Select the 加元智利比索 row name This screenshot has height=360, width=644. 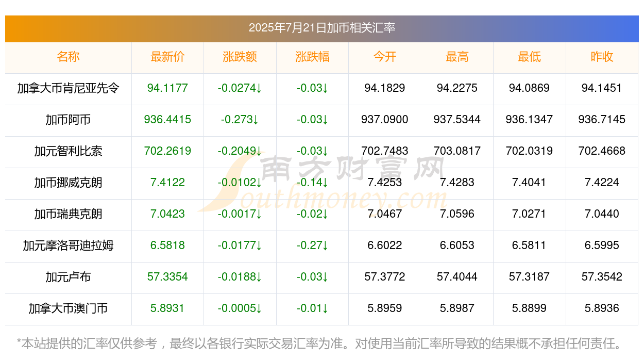point(69,151)
